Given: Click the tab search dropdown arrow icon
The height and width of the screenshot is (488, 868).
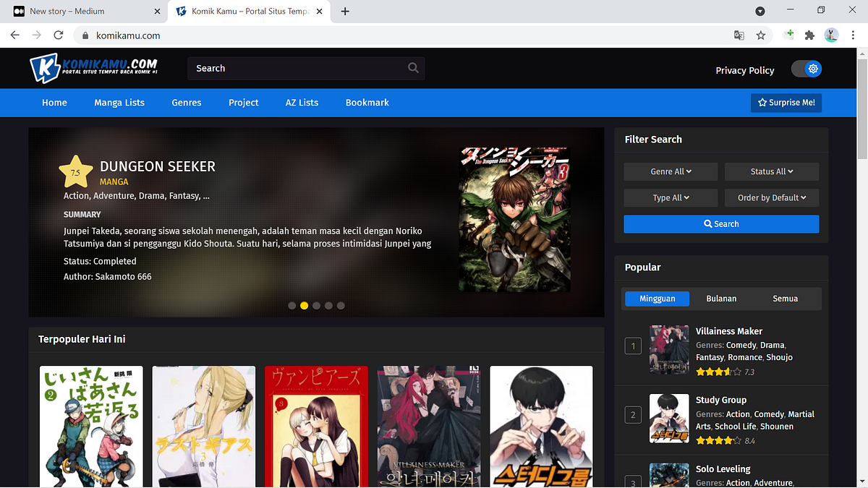Looking at the screenshot, I should pyautogui.click(x=760, y=11).
